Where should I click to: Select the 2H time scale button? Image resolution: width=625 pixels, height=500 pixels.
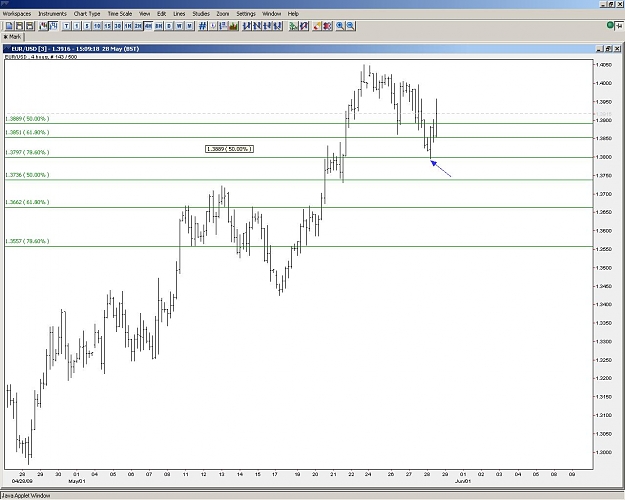pos(138,26)
